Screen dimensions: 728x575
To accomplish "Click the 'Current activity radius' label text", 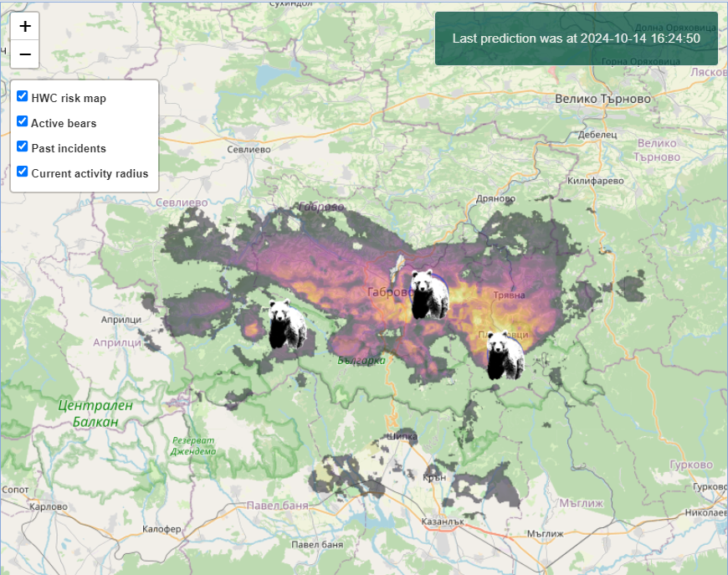I will (90, 173).
